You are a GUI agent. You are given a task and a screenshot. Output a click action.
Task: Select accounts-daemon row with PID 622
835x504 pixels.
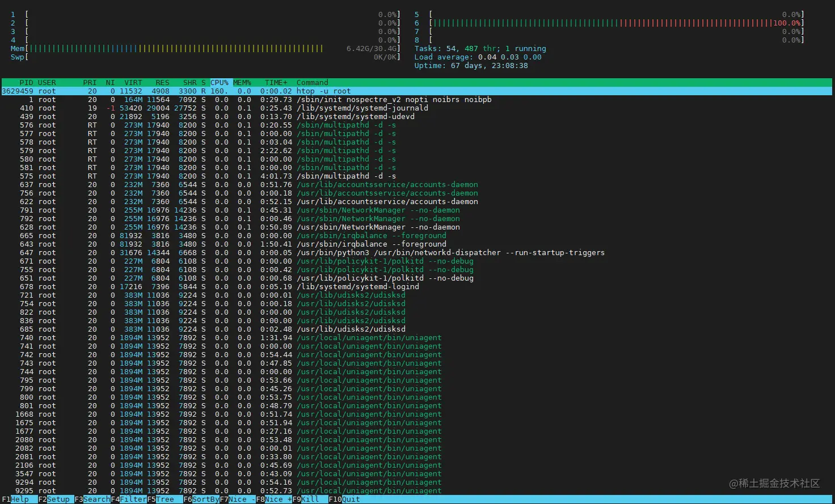tap(417, 202)
